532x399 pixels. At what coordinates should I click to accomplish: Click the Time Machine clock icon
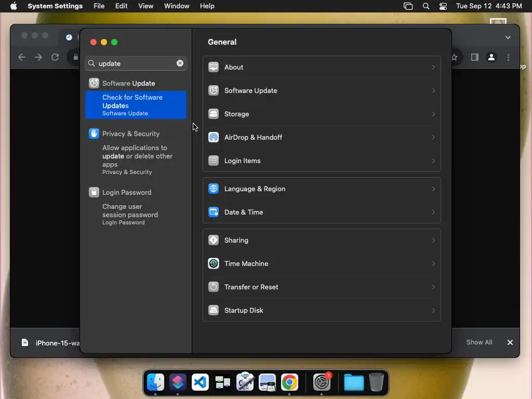click(x=214, y=263)
